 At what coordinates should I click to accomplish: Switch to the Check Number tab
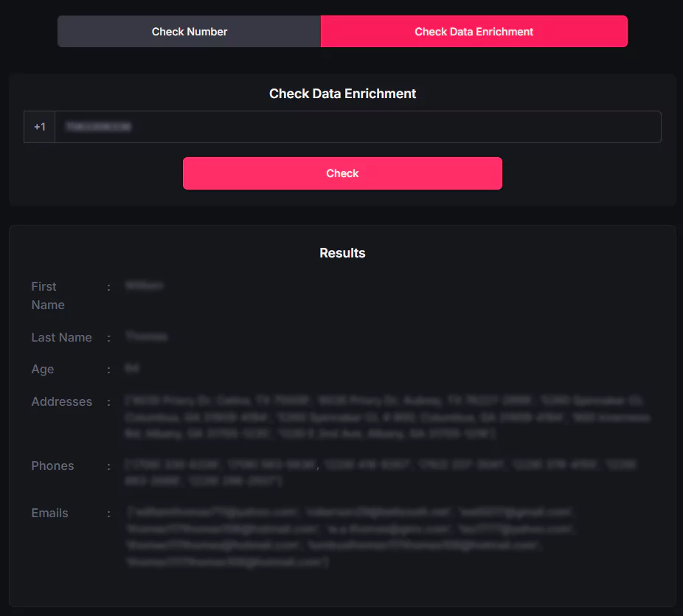coord(190,32)
